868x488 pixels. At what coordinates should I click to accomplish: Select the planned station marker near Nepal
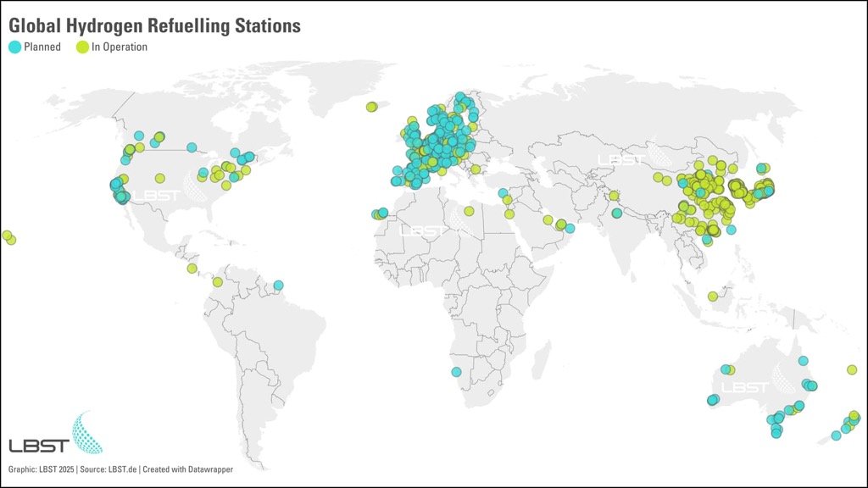(617, 213)
